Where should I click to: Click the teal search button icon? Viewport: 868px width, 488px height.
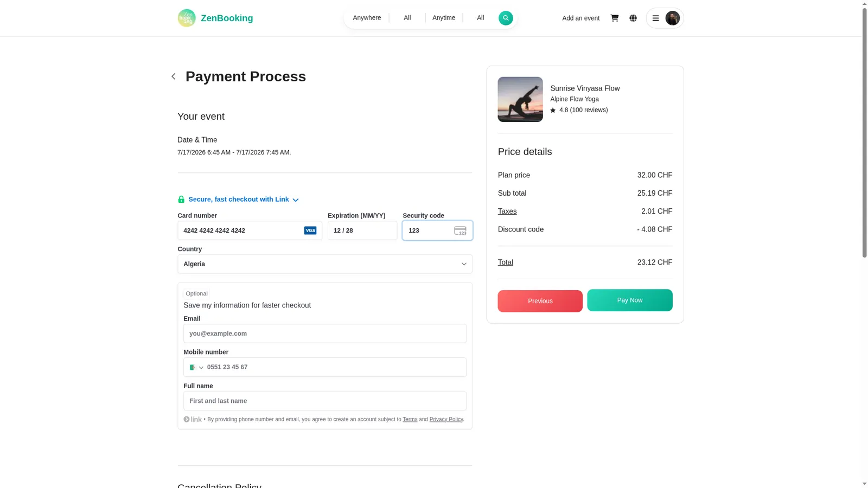tap(506, 18)
